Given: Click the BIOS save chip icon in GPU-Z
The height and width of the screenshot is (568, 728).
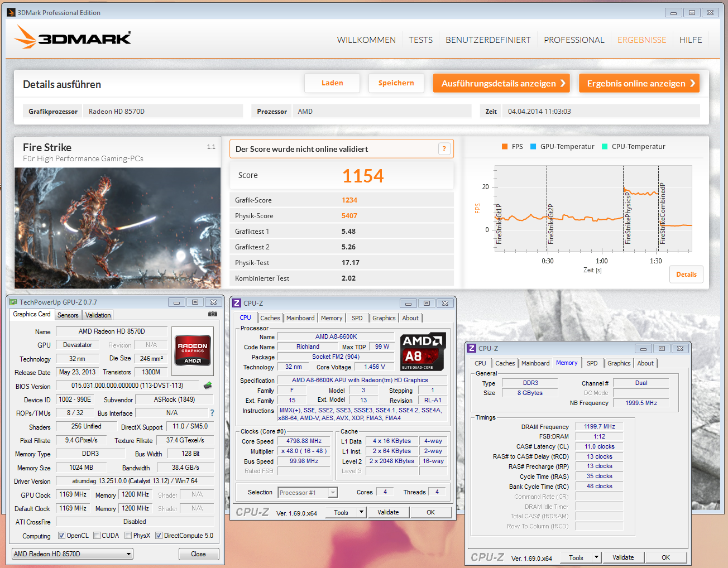Looking at the screenshot, I should click(x=208, y=386).
